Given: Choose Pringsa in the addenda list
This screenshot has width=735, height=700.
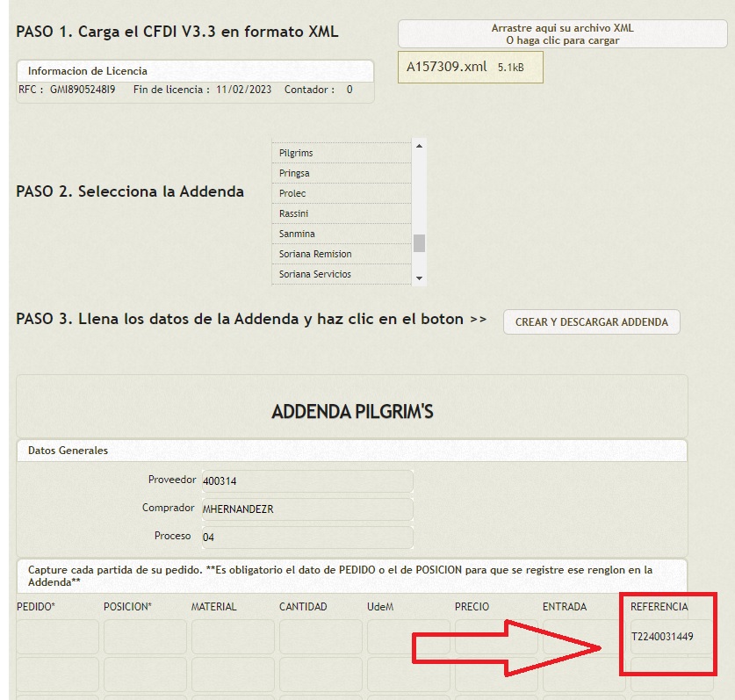Looking at the screenshot, I should (342, 173).
